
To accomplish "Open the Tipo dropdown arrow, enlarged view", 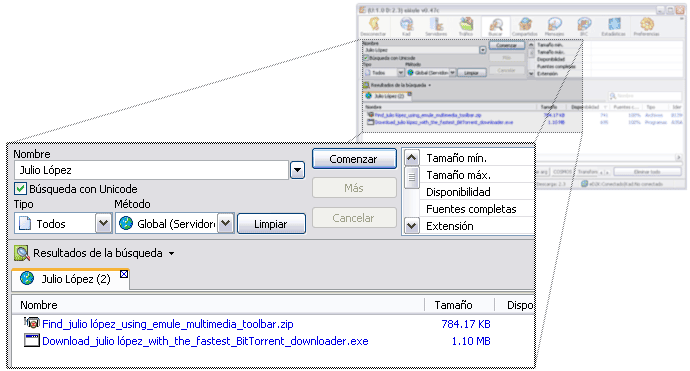I will [x=103, y=223].
